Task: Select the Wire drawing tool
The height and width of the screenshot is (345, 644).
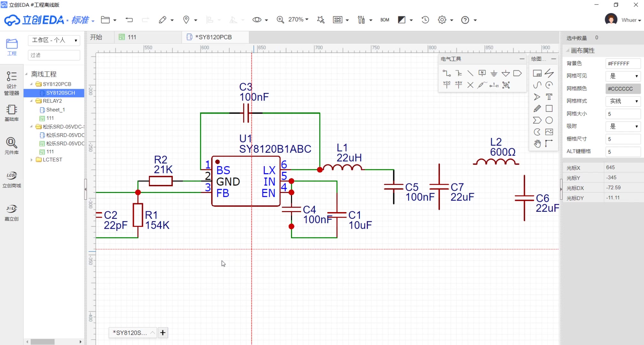Action: pos(447,73)
